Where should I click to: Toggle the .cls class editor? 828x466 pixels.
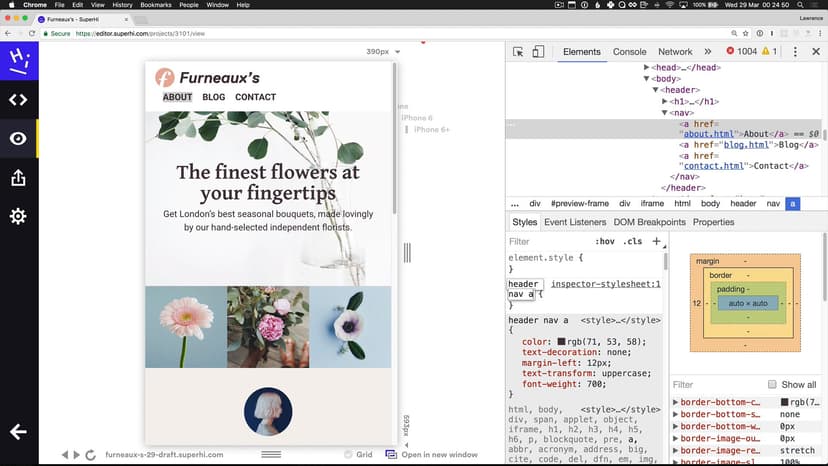tap(633, 241)
